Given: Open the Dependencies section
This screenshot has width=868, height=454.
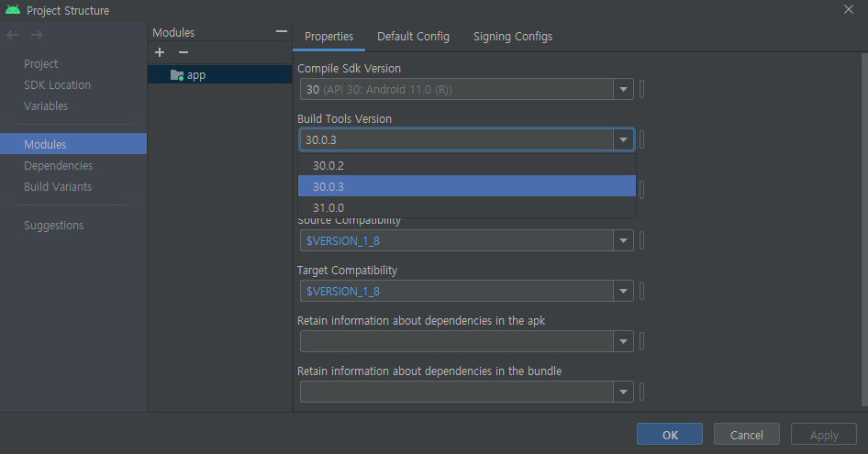Looking at the screenshot, I should coord(58,165).
